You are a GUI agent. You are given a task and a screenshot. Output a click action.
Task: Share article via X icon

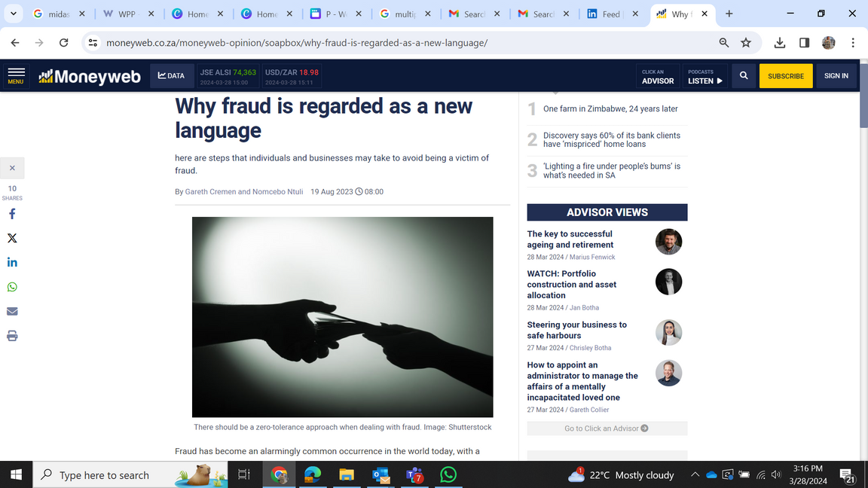[12, 239]
